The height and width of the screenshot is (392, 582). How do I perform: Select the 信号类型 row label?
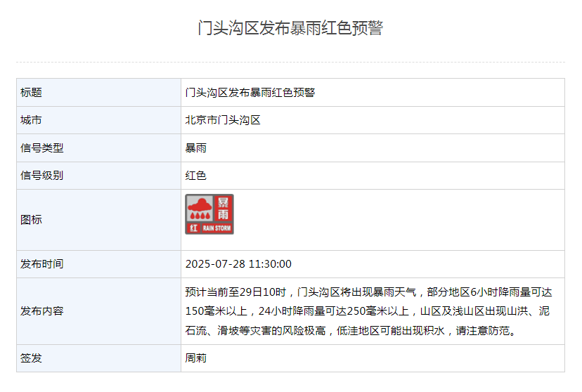tap(42, 148)
